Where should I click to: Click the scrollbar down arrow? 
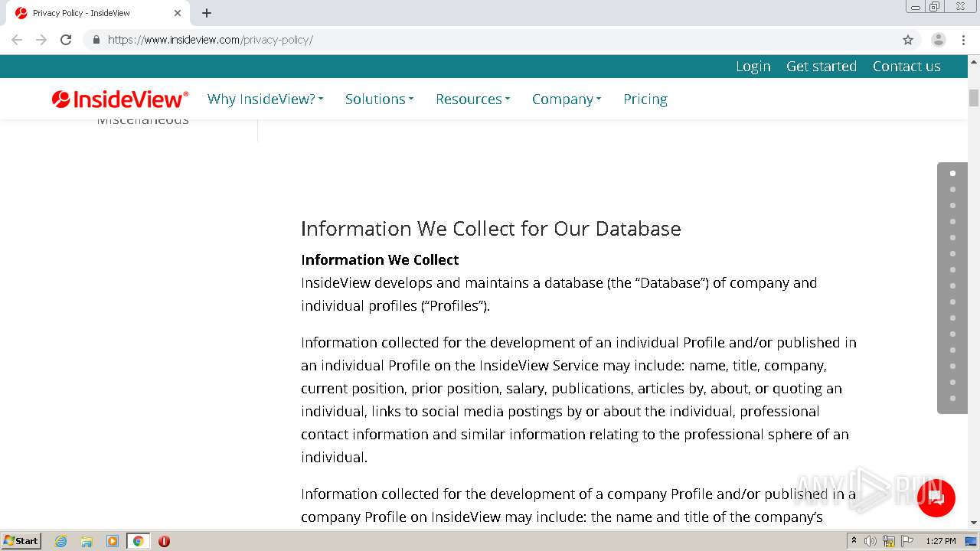(x=974, y=523)
